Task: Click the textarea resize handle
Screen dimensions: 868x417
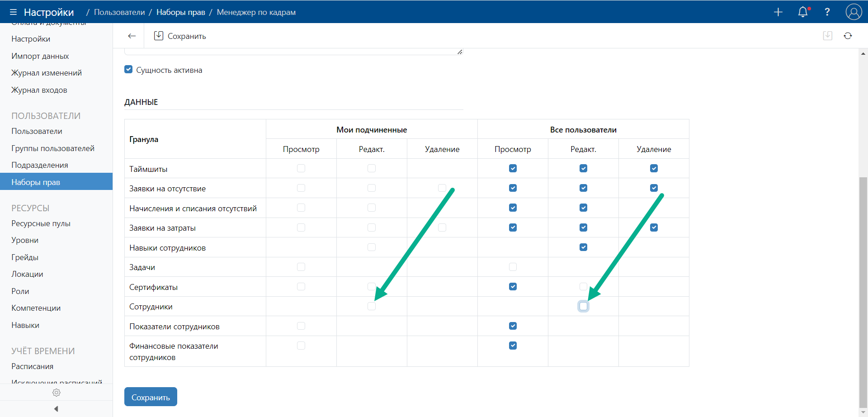Action: tap(460, 52)
